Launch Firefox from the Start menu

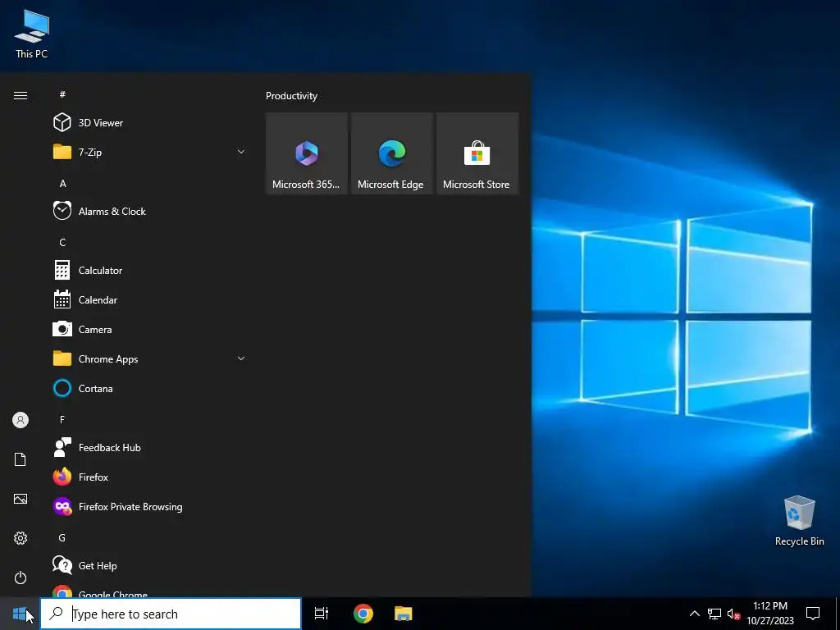[x=150, y=477]
